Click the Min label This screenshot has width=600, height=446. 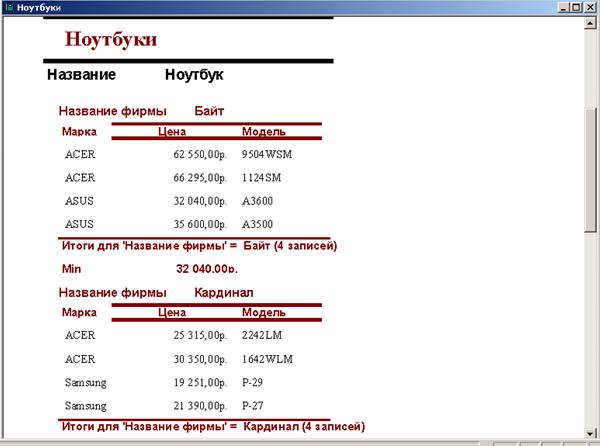72,269
